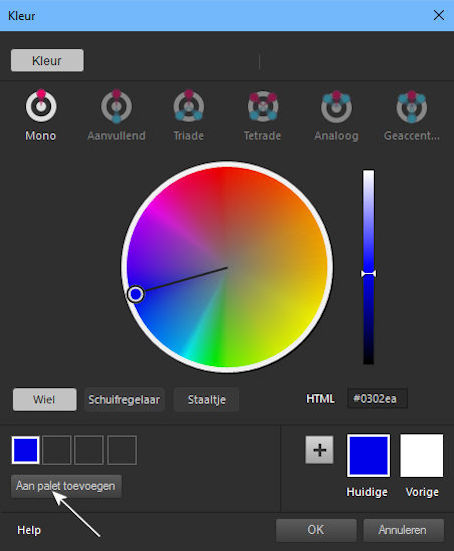Viewport: 454px width, 551px height.
Task: Select the Mono color harmony icon
Action: pos(41,105)
